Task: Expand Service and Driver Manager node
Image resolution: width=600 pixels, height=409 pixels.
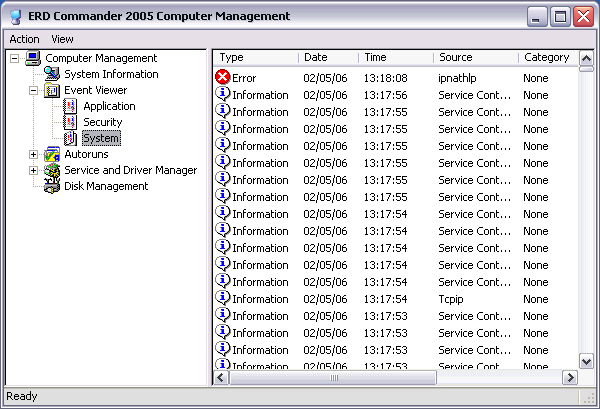Action: click(34, 171)
